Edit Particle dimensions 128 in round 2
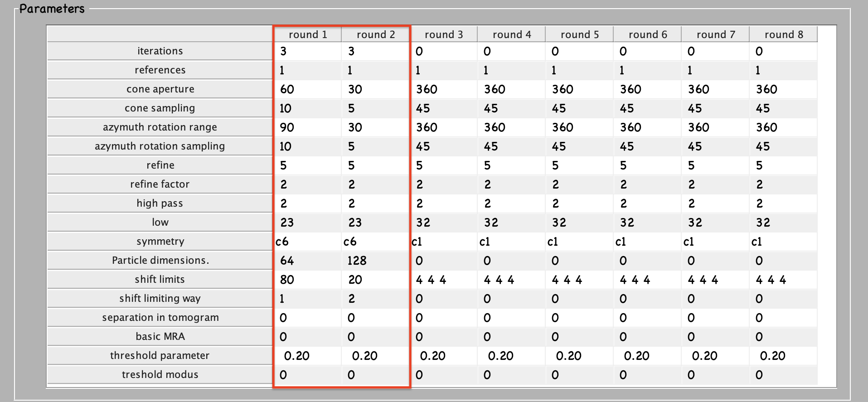Screen dimensions: 868x402 click(376, 261)
